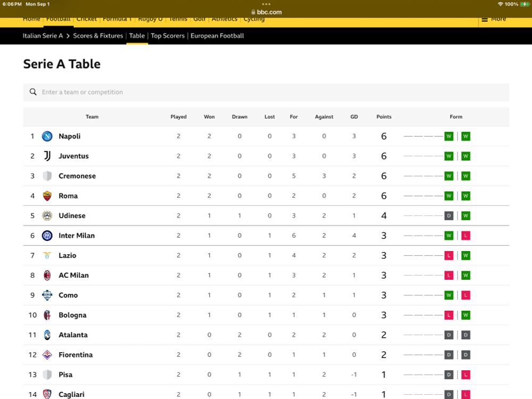Image resolution: width=532 pixels, height=399 pixels.
Task: Click Inter Milan's goals for value 6
Action: (294, 236)
